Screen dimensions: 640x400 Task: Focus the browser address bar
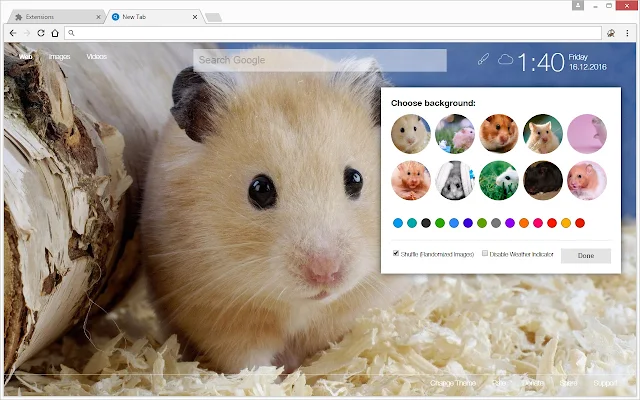pos(333,33)
